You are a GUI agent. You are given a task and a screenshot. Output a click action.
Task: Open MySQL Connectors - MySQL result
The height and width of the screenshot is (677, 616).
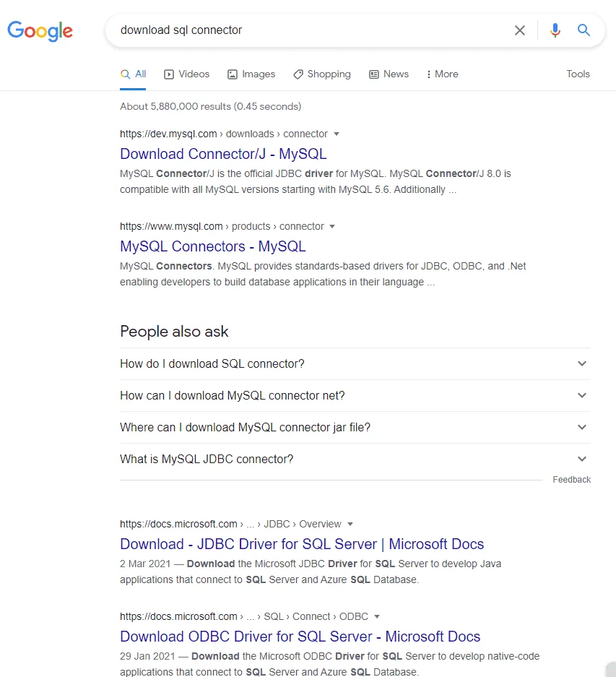tap(213, 246)
